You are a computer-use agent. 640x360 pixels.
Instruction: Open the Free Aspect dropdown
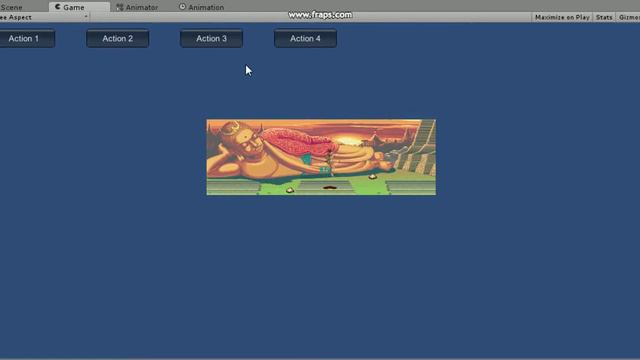click(x=44, y=17)
